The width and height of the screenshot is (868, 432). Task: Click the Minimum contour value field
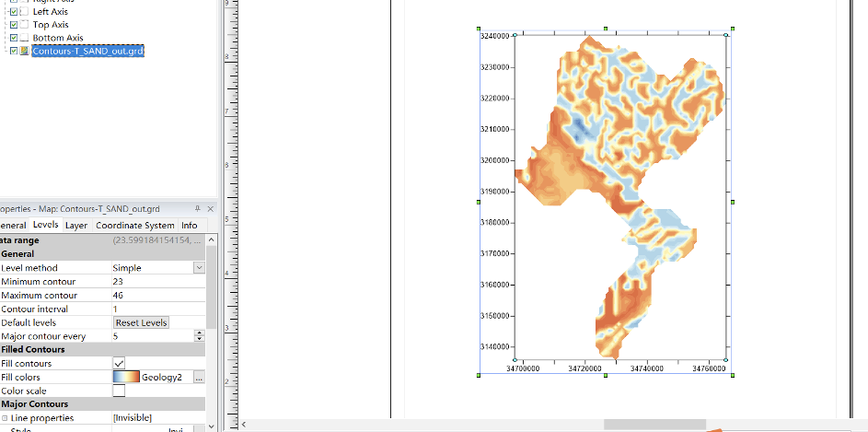point(152,282)
